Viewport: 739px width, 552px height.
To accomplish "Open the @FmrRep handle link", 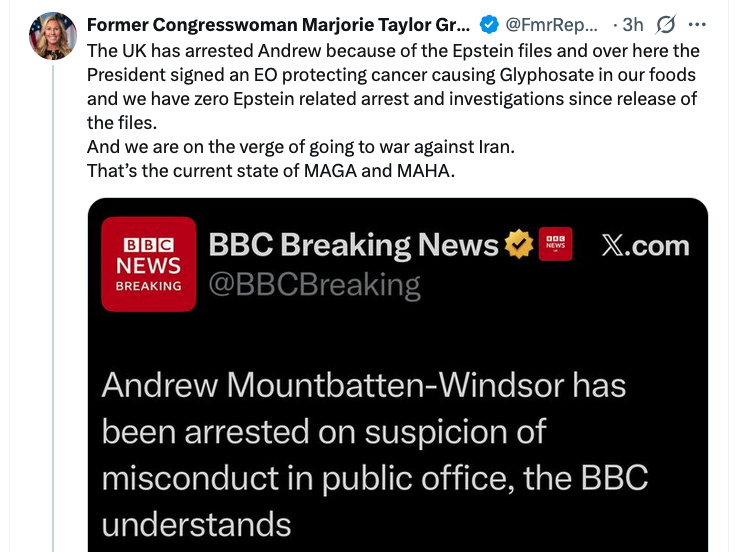I will pyautogui.click(x=551, y=25).
